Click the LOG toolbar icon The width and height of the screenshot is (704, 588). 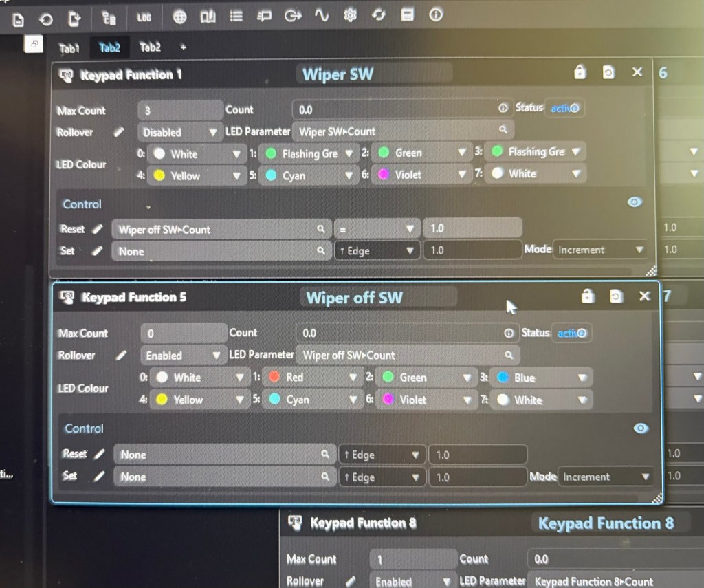[144, 17]
